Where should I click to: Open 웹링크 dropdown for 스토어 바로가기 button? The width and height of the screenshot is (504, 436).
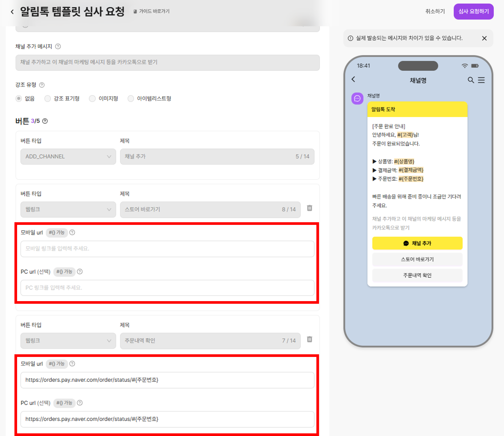click(68, 209)
